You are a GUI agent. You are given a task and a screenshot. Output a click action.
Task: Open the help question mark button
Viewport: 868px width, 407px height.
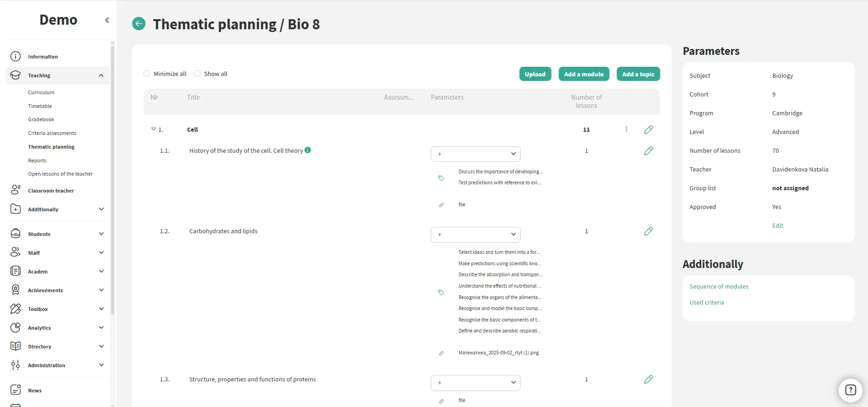pyautogui.click(x=850, y=390)
